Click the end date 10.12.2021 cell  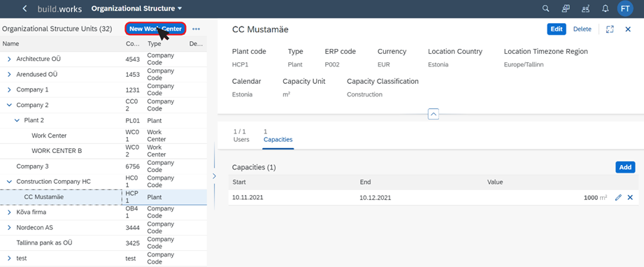pyautogui.click(x=375, y=198)
